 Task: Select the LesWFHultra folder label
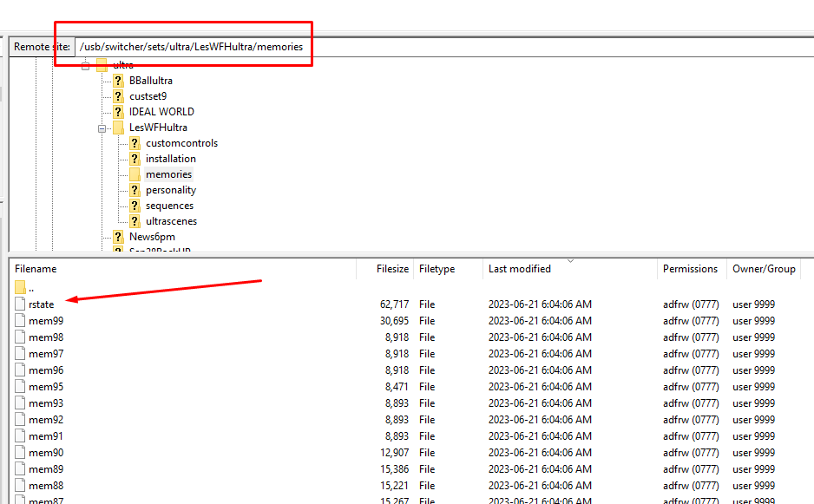pyautogui.click(x=158, y=128)
